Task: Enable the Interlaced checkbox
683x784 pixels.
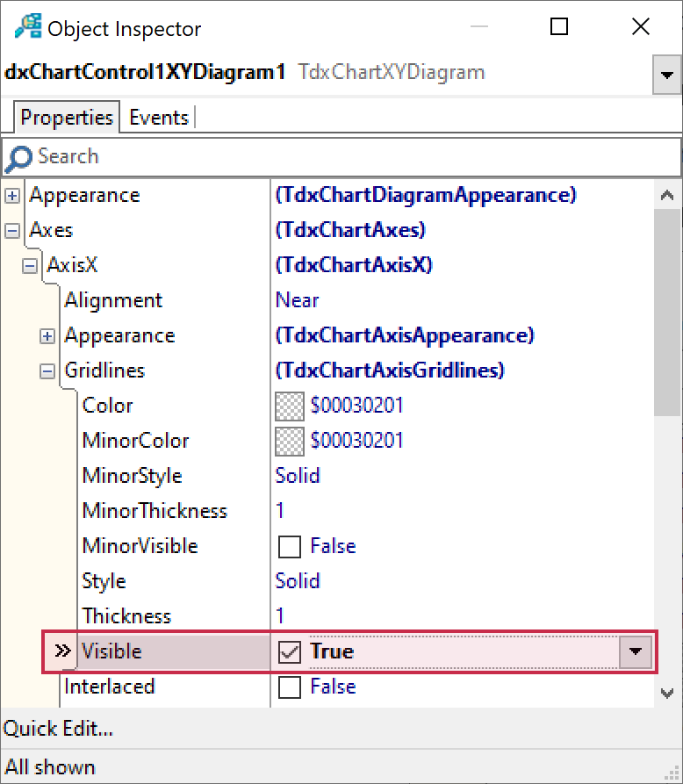Action: click(x=289, y=687)
